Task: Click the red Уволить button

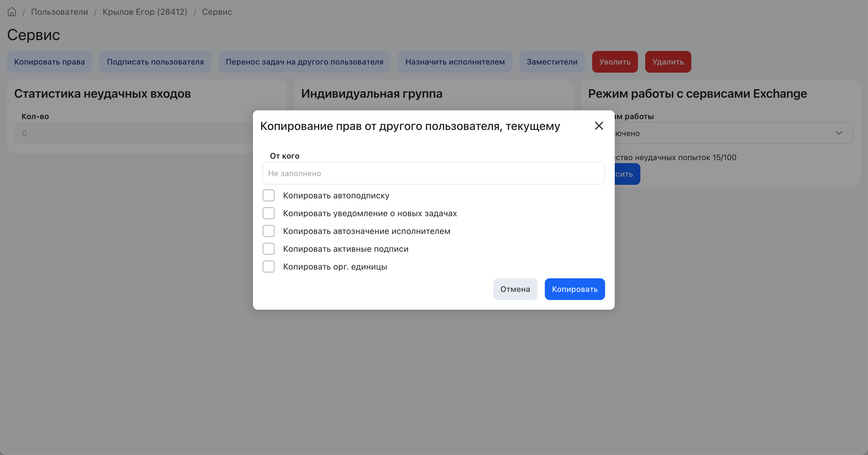Action: [615, 62]
